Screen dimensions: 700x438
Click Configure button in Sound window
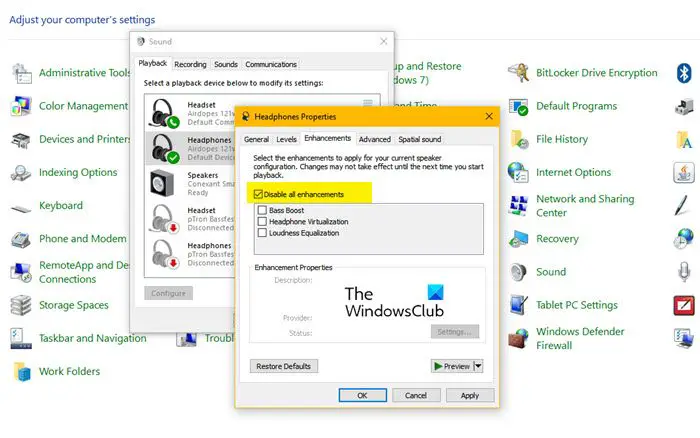point(168,293)
